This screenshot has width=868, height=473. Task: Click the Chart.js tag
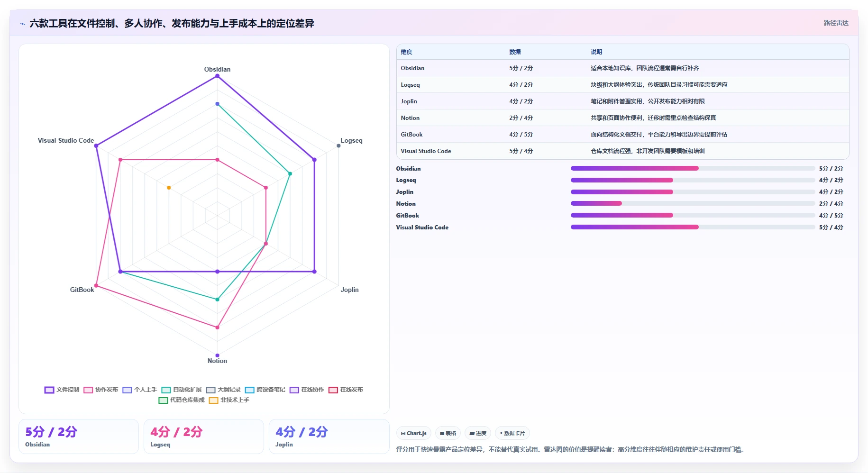[x=414, y=433]
